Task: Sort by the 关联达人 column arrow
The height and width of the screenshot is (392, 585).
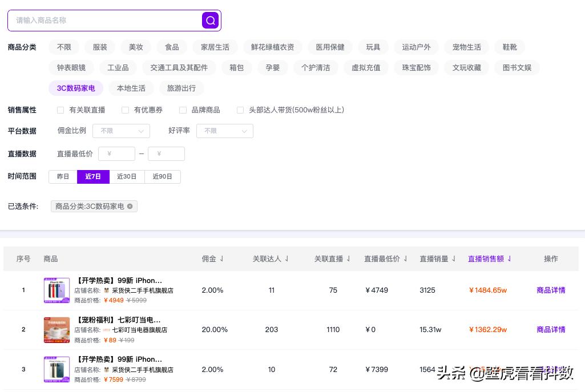Action: tap(287, 258)
